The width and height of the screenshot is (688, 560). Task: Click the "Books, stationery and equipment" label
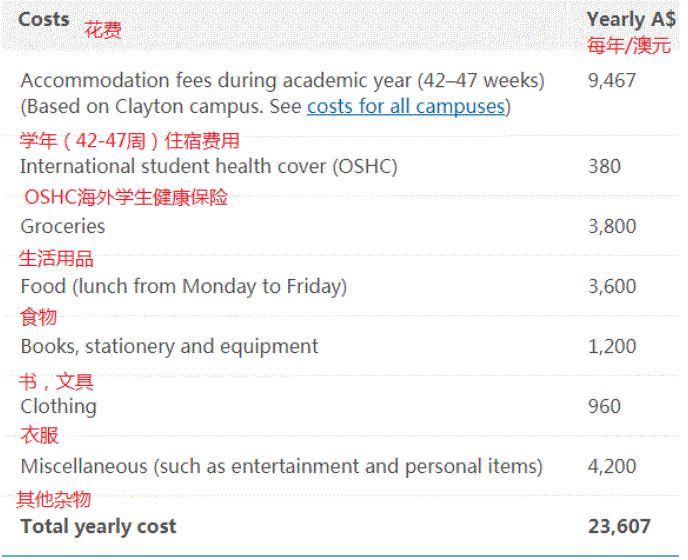(x=169, y=347)
